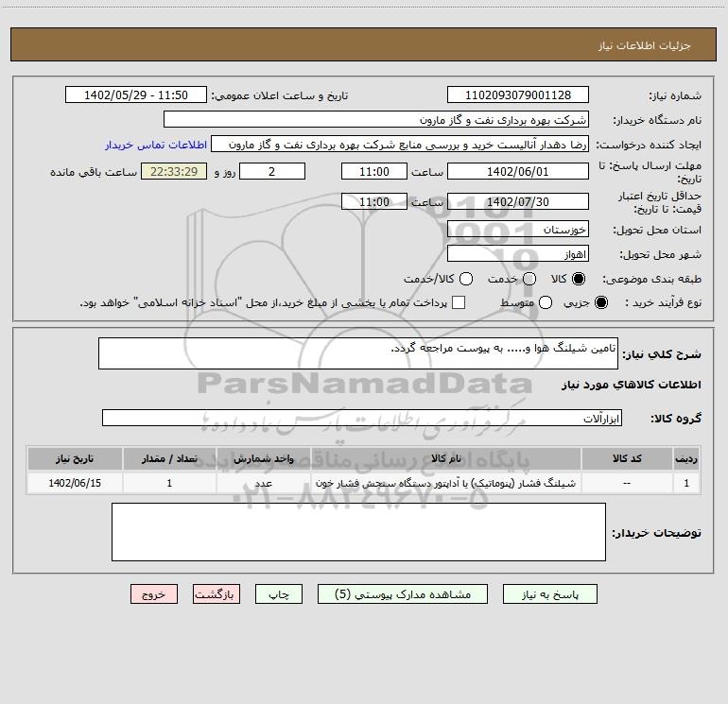Click the کد کالا column header

coord(627,458)
